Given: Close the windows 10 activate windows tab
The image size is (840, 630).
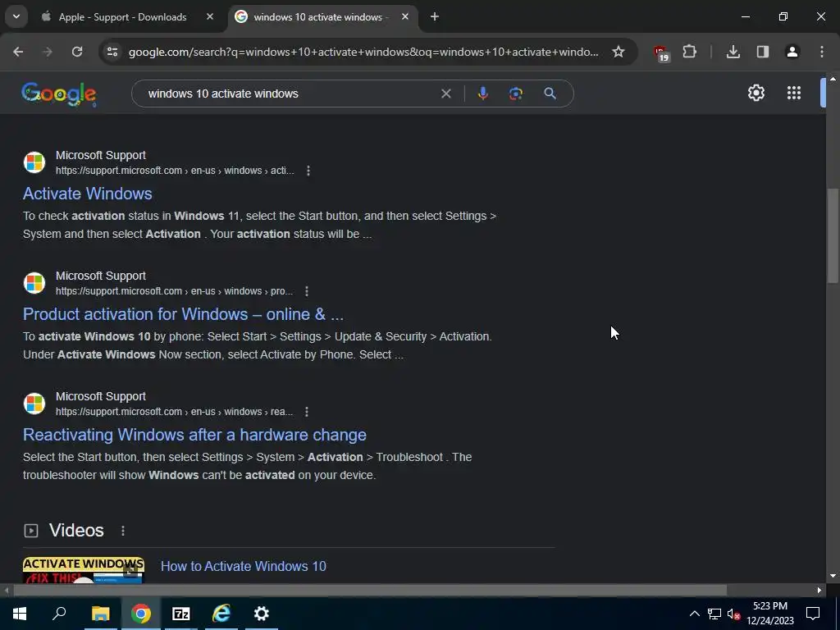Looking at the screenshot, I should coord(405,16).
